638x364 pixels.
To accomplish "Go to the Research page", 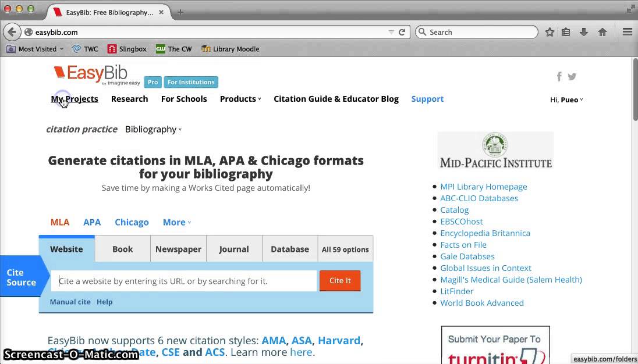I will tap(129, 99).
